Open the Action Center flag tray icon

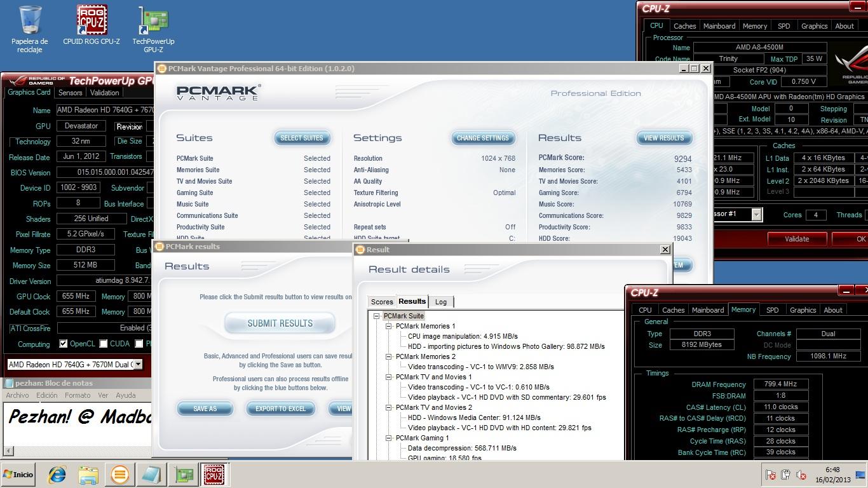point(770,475)
